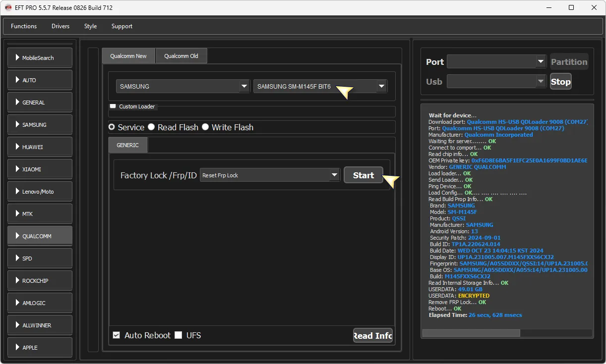
Task: Click the 'USERDATA: ENCRYPTED' log line
Action: (459, 296)
